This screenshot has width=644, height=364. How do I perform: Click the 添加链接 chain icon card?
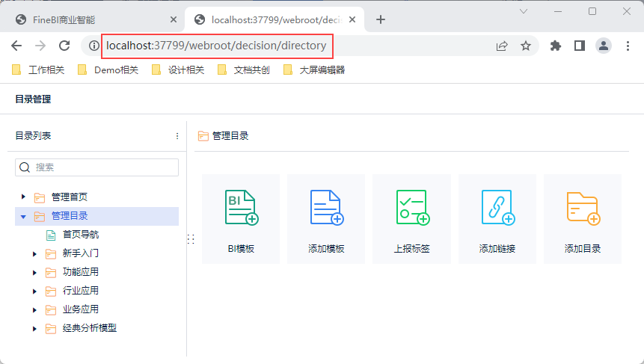pos(498,207)
